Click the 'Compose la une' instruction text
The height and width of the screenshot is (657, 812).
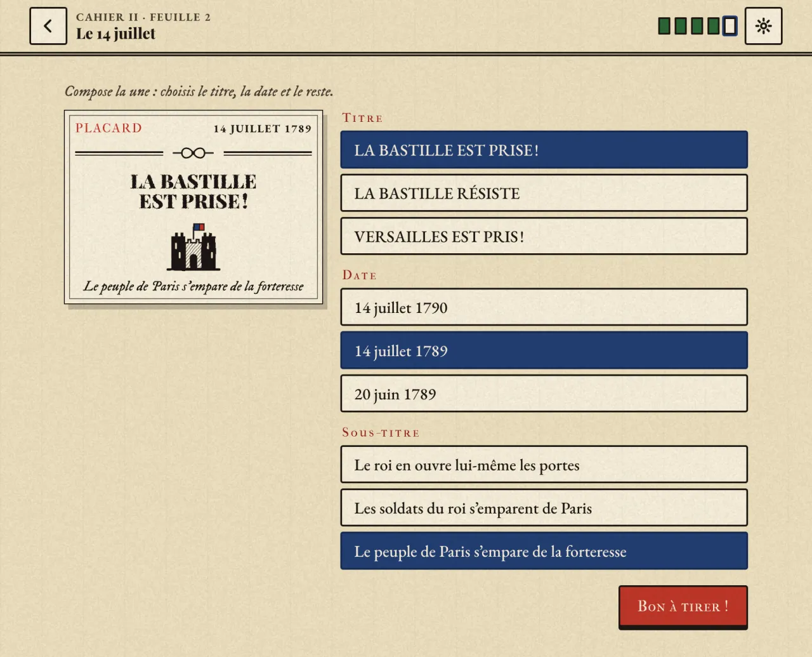pos(199,92)
